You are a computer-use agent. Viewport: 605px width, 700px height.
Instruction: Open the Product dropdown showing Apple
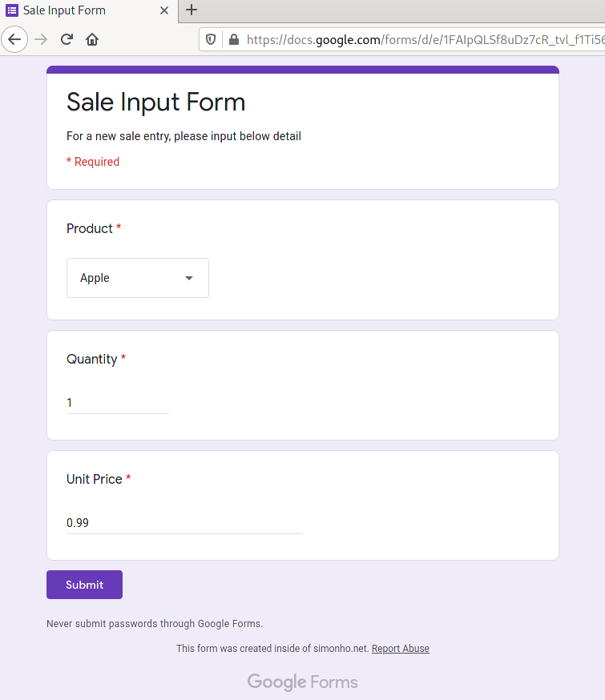click(137, 278)
